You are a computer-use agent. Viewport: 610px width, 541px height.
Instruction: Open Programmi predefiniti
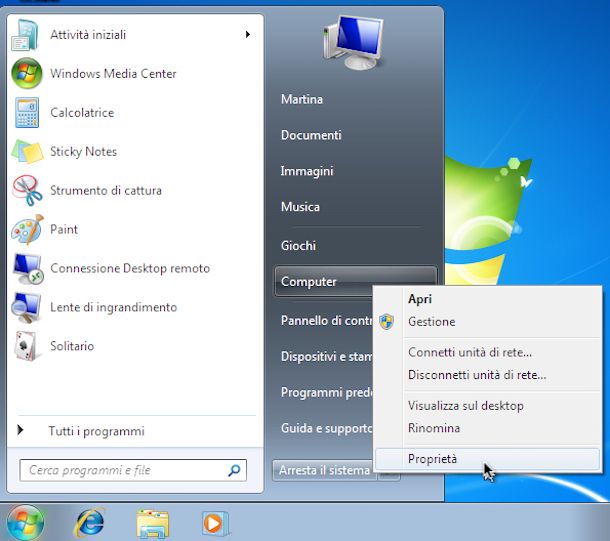point(326,392)
